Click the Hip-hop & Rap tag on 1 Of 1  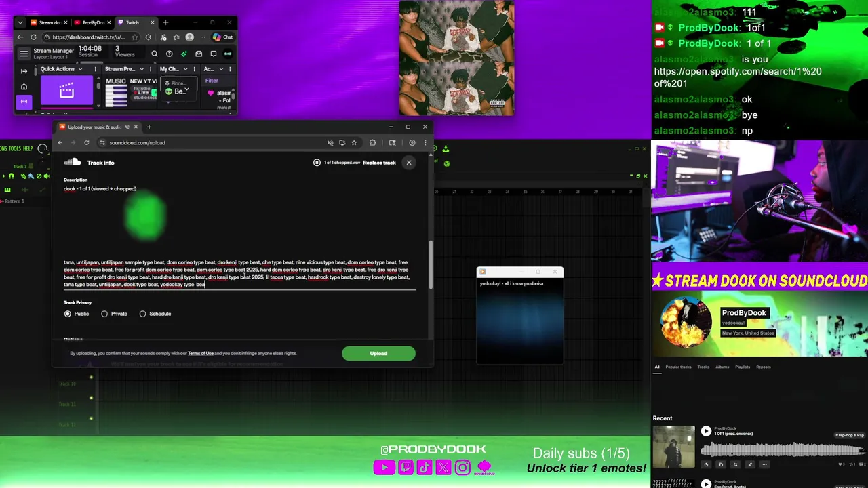pos(850,435)
